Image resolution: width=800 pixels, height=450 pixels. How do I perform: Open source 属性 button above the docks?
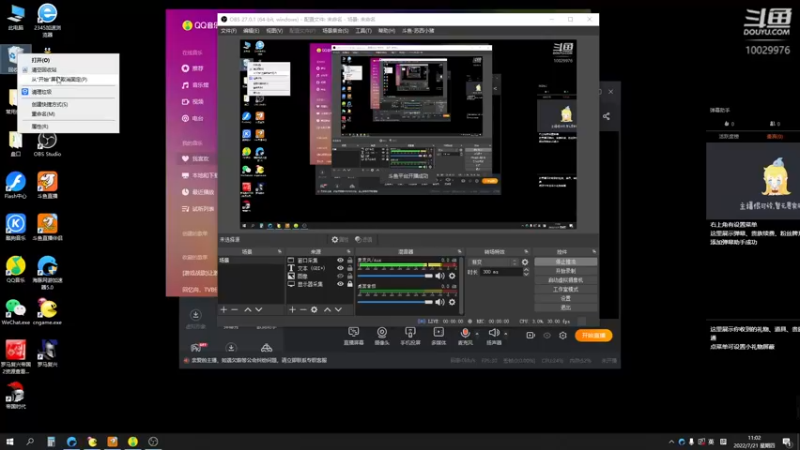(x=340, y=239)
